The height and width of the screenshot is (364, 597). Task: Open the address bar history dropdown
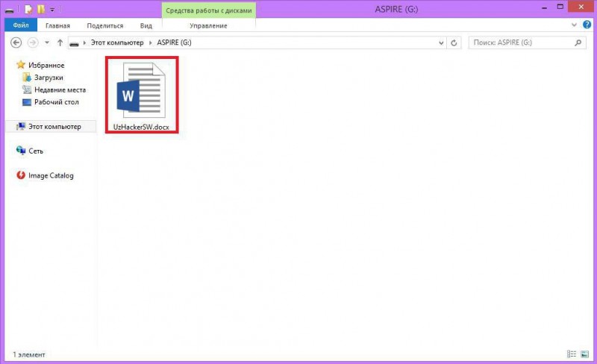pyautogui.click(x=441, y=43)
